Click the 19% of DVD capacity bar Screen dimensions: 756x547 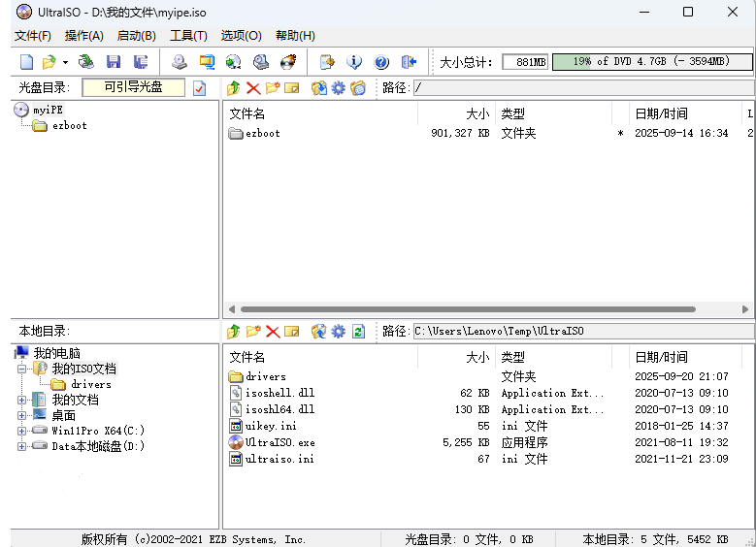click(652, 62)
